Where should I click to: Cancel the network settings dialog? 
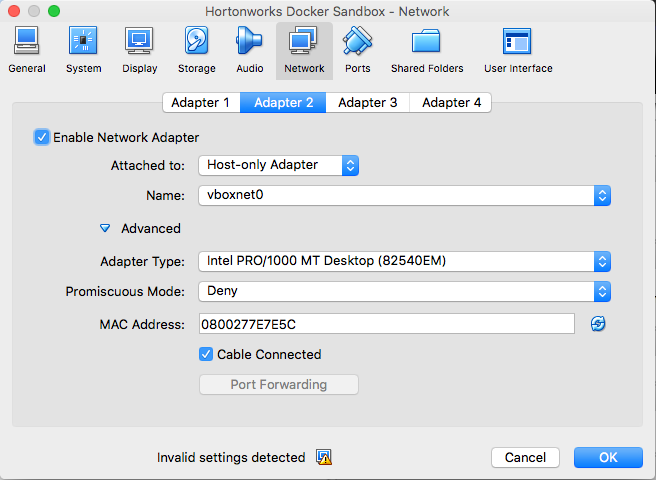point(525,457)
